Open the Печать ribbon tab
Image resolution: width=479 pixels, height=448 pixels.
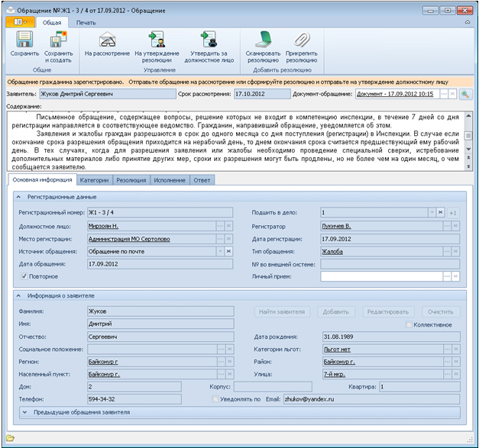(86, 23)
